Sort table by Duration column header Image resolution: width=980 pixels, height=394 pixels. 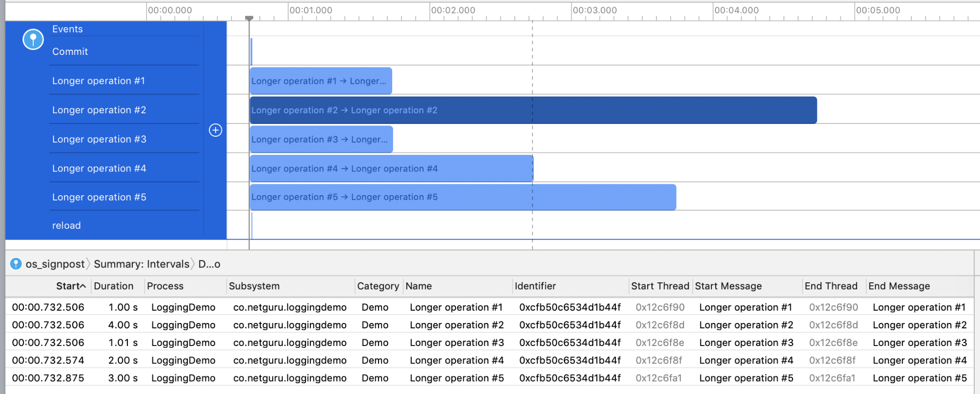[113, 286]
